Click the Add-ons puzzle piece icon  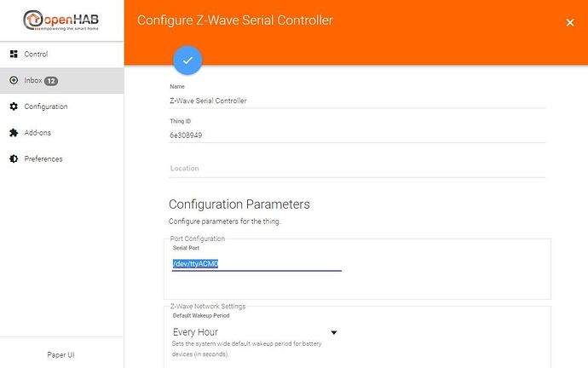(14, 133)
